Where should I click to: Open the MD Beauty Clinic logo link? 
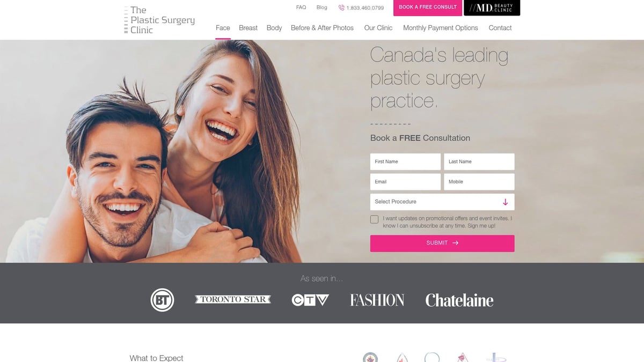[x=492, y=8]
